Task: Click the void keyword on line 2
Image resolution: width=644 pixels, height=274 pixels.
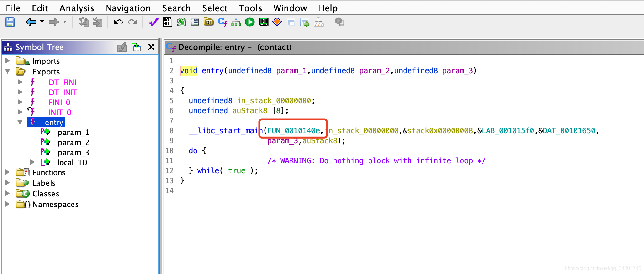Action: click(x=189, y=70)
